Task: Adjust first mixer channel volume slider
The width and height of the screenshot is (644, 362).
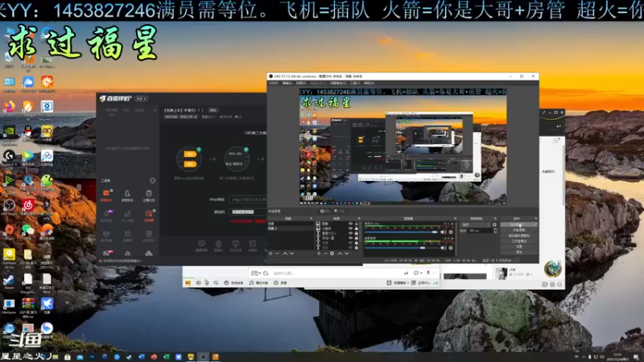Action: click(401, 232)
